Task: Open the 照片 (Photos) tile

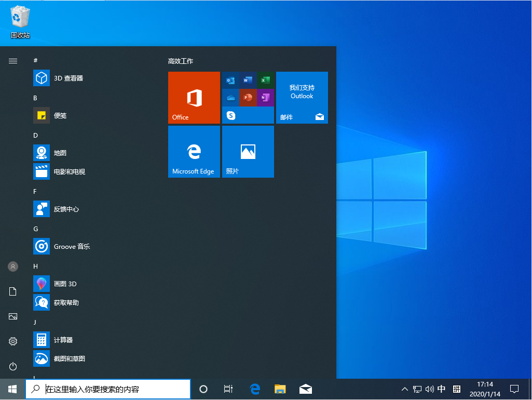Action: point(248,152)
